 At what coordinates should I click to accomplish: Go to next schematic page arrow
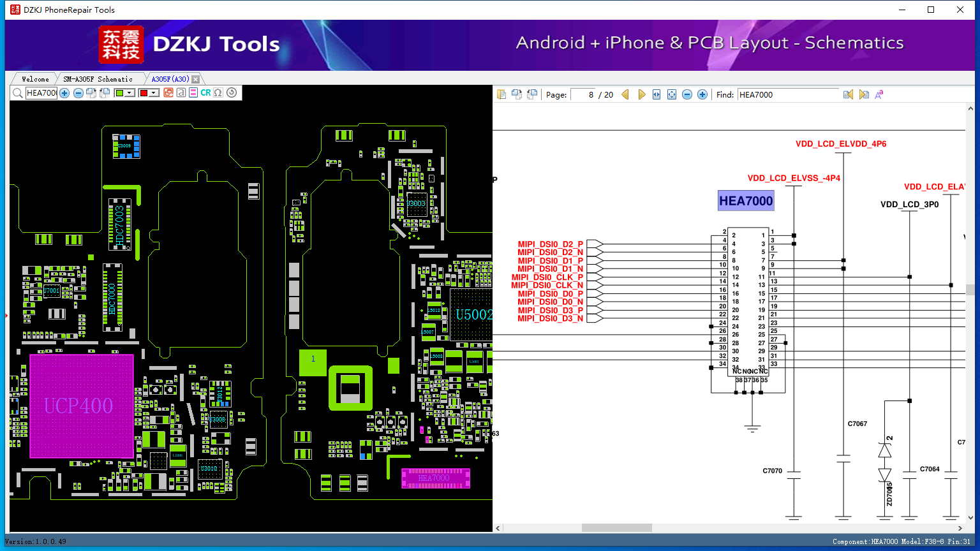641,94
